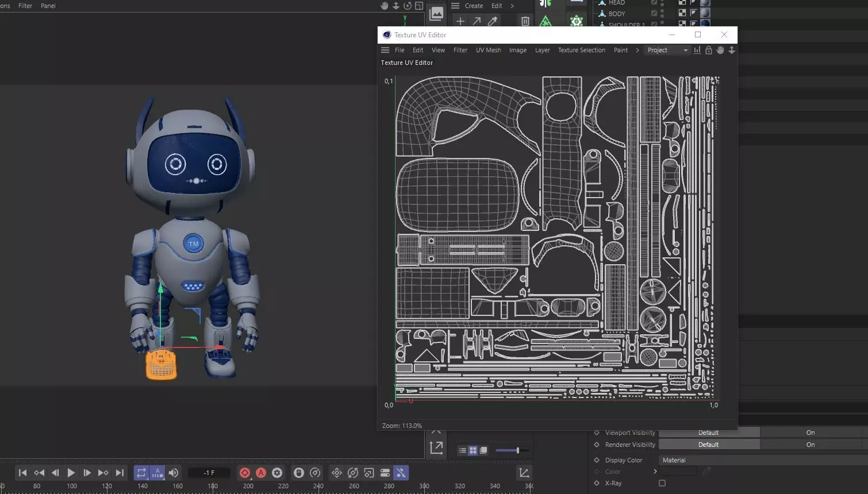Click UV Editor pan hand icon

[x=720, y=50]
